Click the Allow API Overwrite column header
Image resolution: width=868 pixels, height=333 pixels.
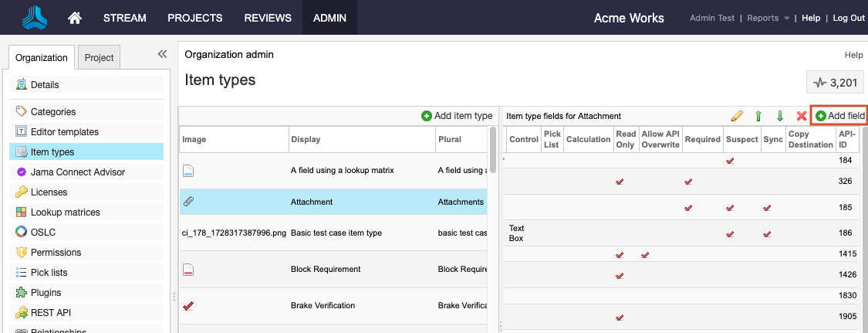click(x=660, y=140)
